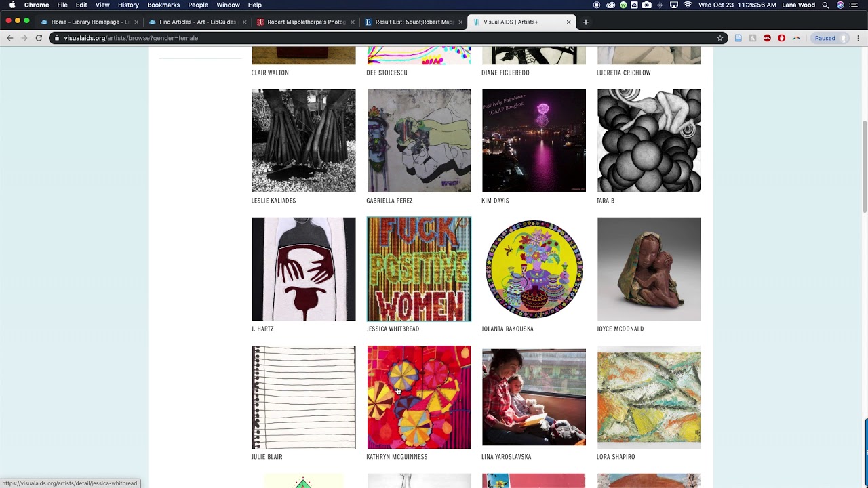Image resolution: width=868 pixels, height=488 pixels.
Task: Open the AdBlock Plus extension icon
Action: (x=767, y=38)
